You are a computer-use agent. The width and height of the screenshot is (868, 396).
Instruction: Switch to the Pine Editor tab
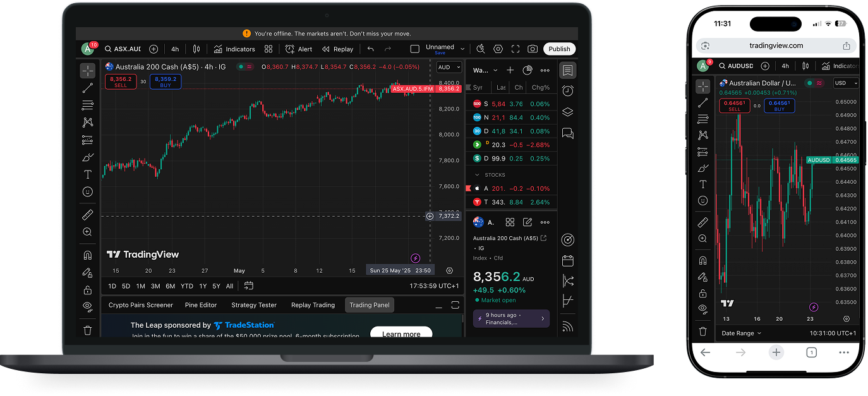pos(201,305)
